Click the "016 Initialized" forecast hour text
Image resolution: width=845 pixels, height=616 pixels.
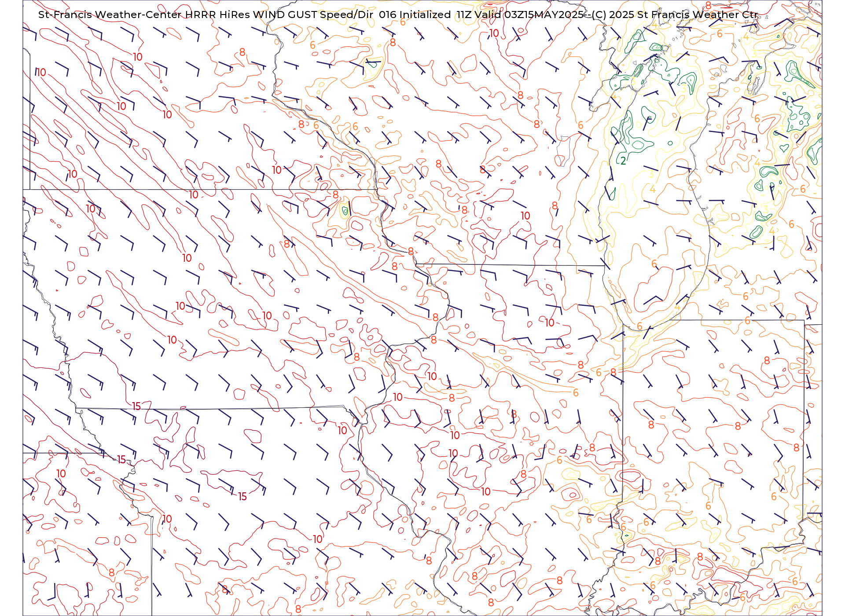[415, 15]
